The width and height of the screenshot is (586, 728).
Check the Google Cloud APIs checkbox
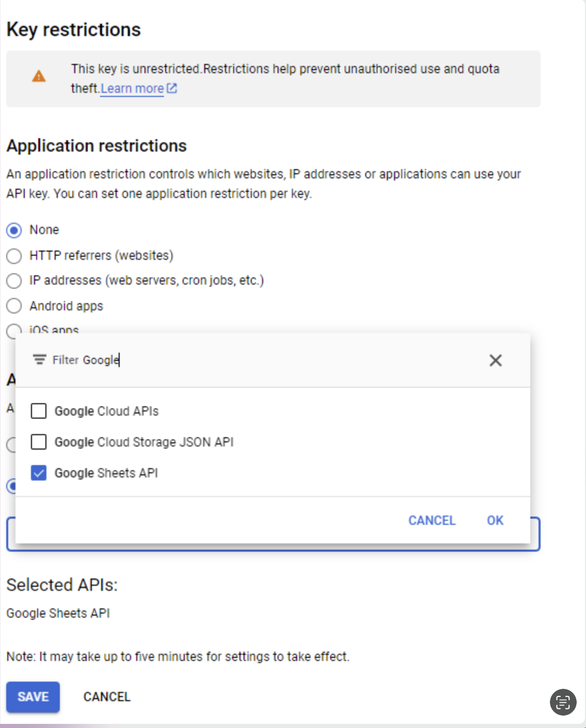(x=39, y=411)
